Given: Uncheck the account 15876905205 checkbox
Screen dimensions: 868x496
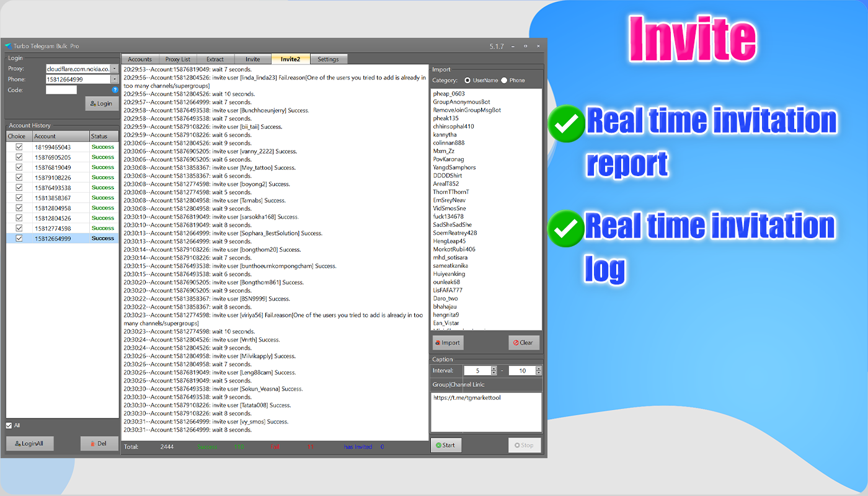Looking at the screenshot, I should tap(19, 157).
